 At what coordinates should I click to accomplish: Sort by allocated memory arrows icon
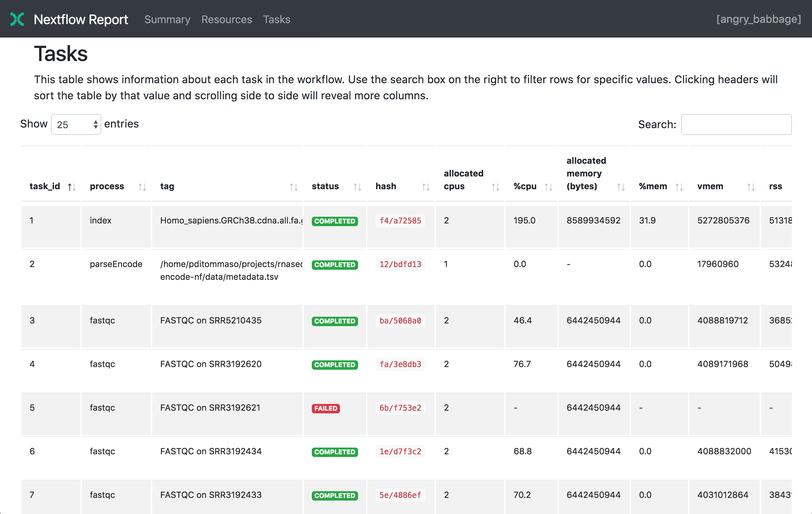(621, 187)
